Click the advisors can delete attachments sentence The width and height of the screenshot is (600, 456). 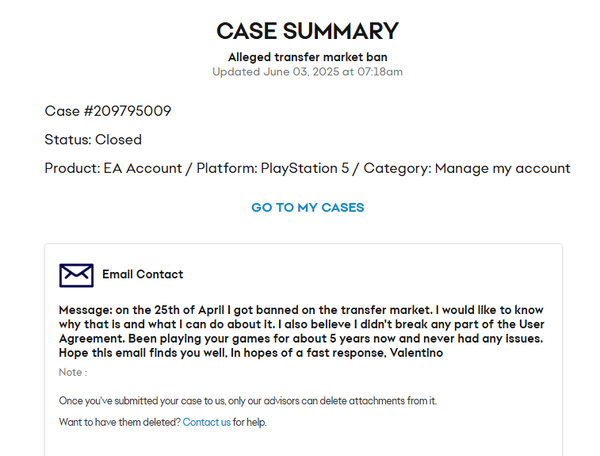340,401
